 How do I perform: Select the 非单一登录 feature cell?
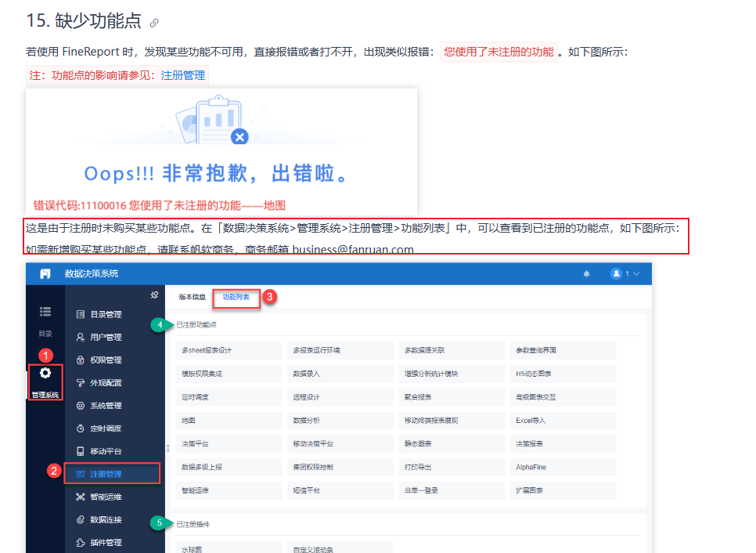click(x=452, y=490)
